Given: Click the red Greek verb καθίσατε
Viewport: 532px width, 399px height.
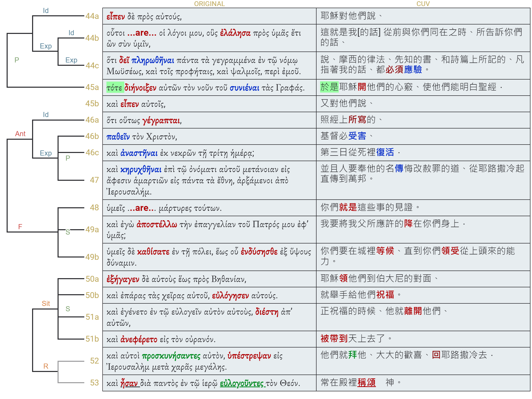Looking at the screenshot, I should coord(153,252).
